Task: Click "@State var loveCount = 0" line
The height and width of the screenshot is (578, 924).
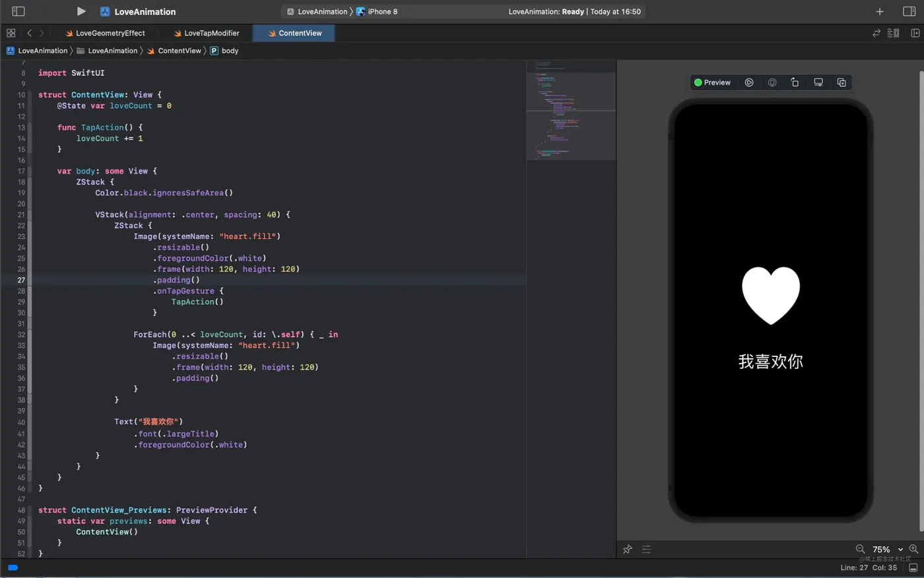Action: 114,106
